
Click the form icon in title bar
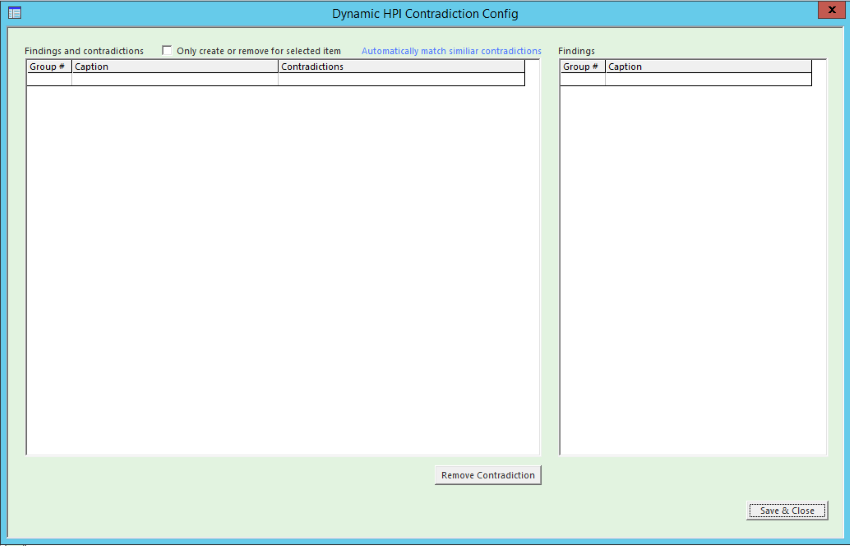15,12
